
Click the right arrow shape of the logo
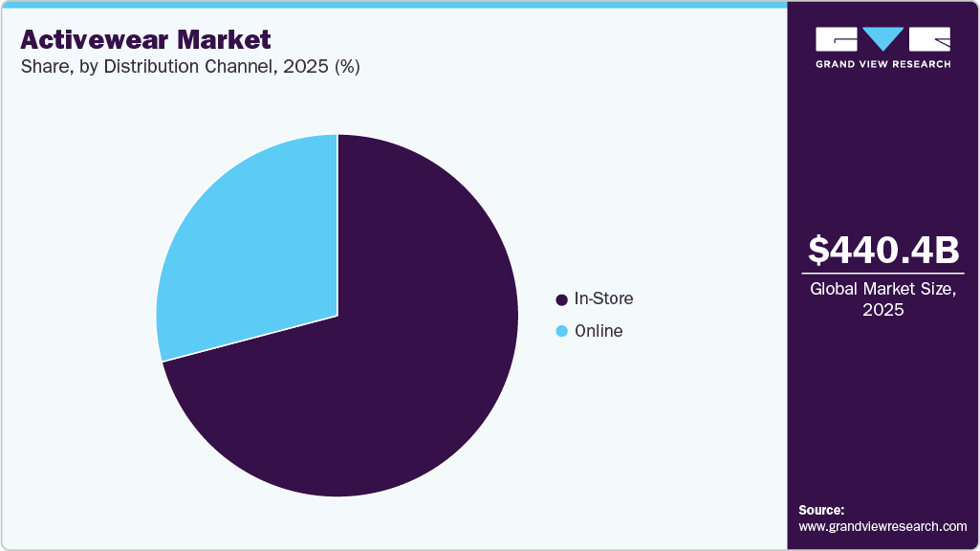[932, 40]
